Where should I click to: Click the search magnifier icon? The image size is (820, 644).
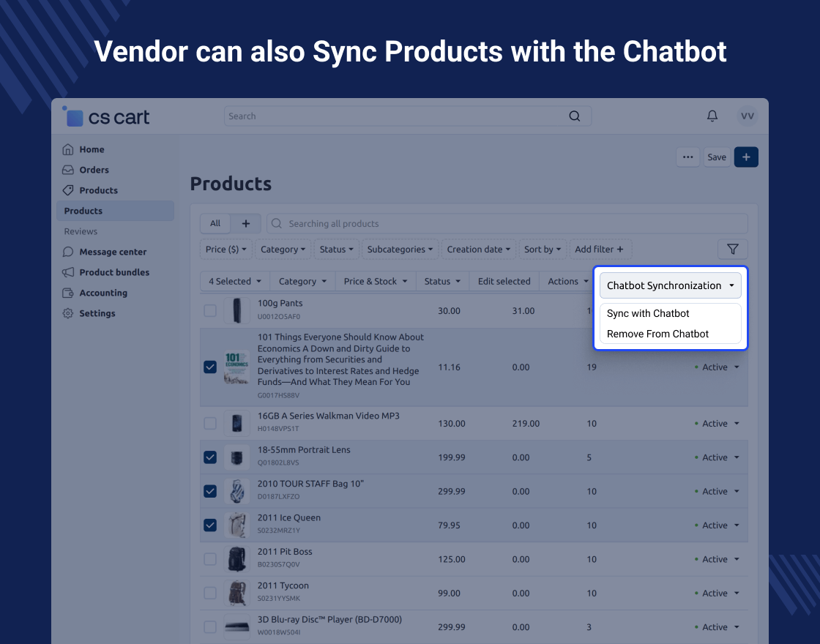coord(575,116)
